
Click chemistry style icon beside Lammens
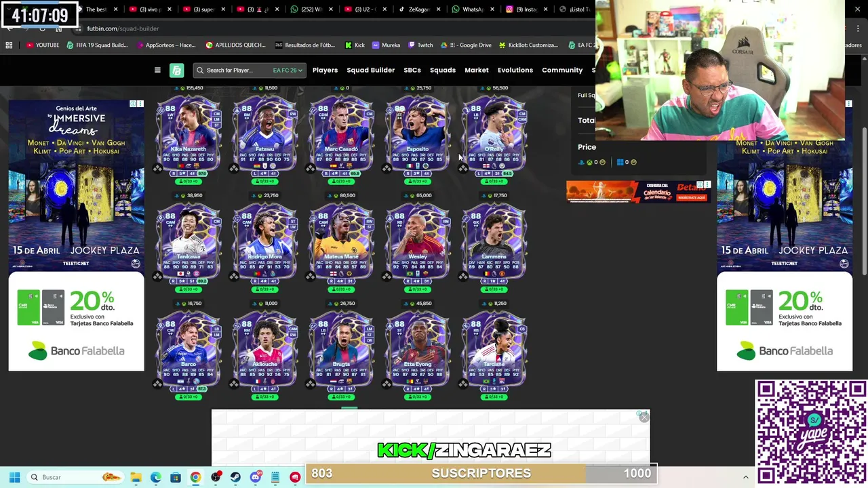[463, 276]
